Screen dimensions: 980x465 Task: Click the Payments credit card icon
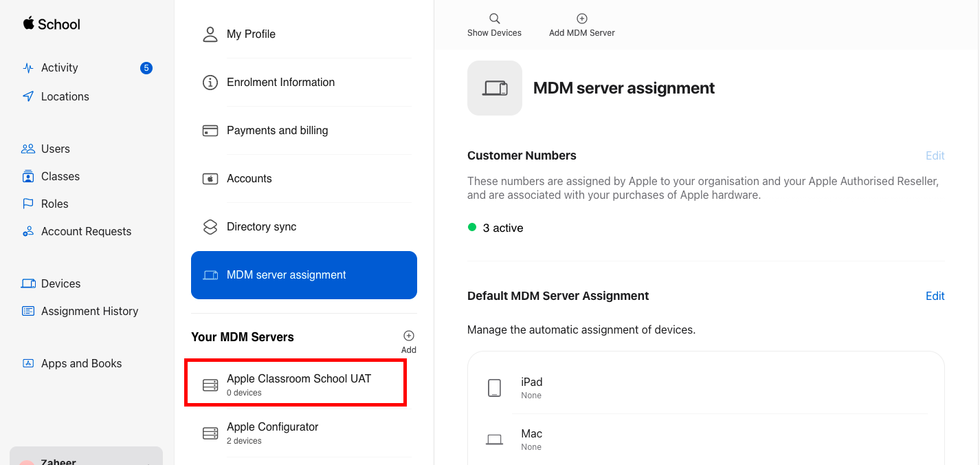click(210, 131)
